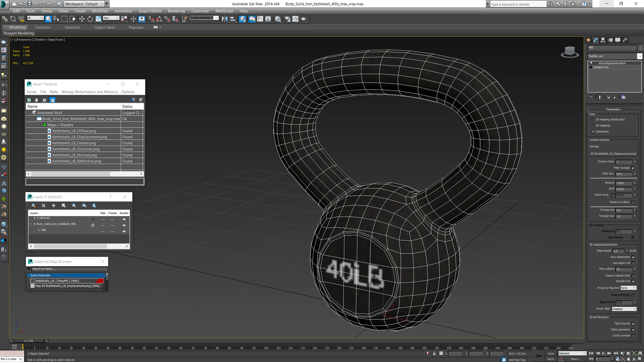Open the Graph Editors menu
This screenshot has height=362, width=644.
[x=150, y=11]
